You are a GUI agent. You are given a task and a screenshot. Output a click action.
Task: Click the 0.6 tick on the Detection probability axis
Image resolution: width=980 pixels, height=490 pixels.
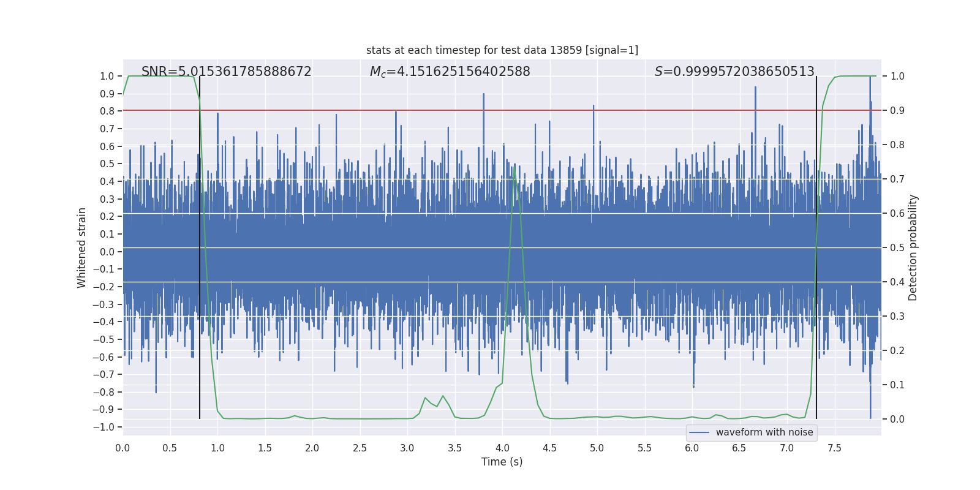(897, 214)
